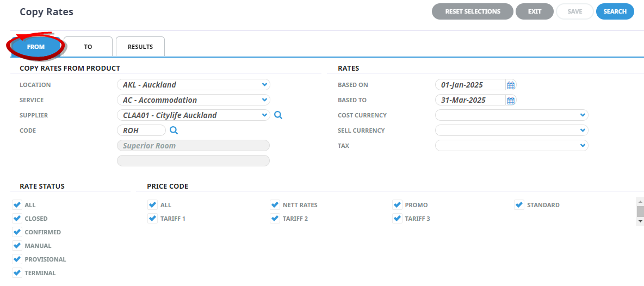
Task: Disable the Closed rate status
Action: pyautogui.click(x=17, y=218)
